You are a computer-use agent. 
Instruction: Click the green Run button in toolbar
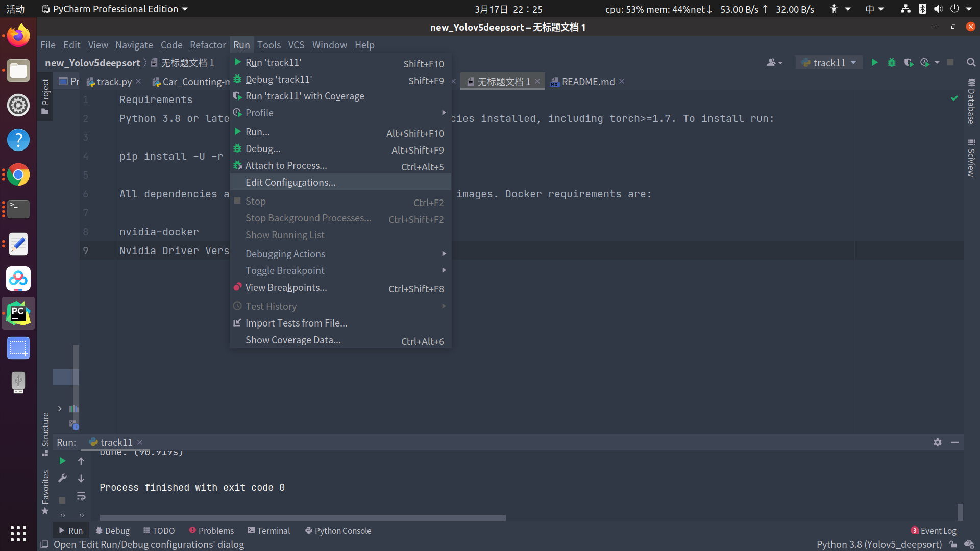(x=874, y=62)
